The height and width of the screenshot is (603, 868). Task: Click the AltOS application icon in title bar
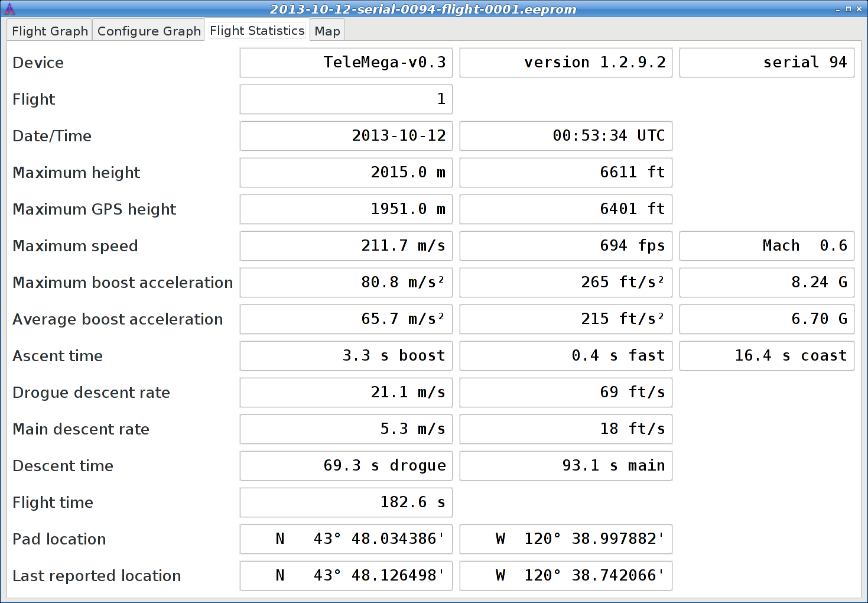click(9, 9)
